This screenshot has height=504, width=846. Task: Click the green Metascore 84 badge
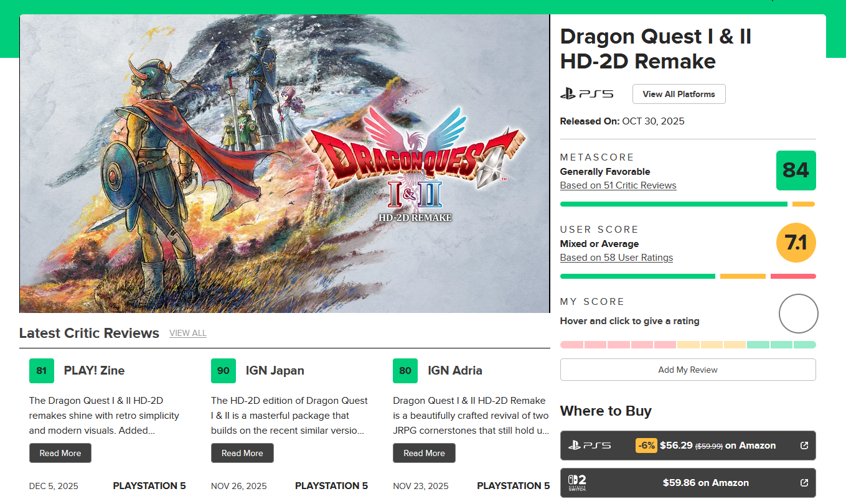[796, 170]
